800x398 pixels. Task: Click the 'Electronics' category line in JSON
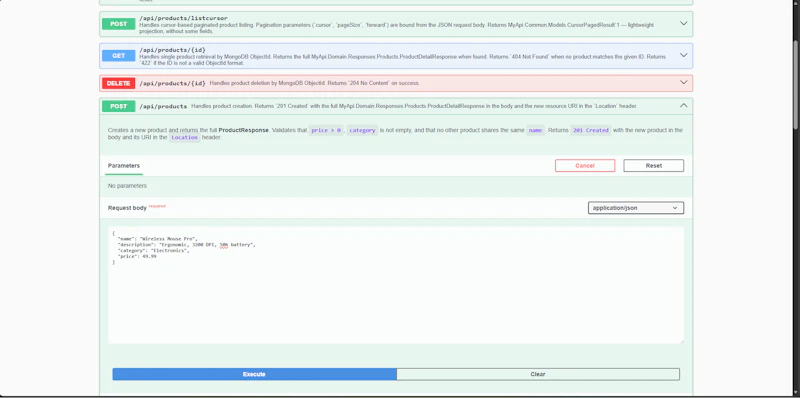click(154, 251)
